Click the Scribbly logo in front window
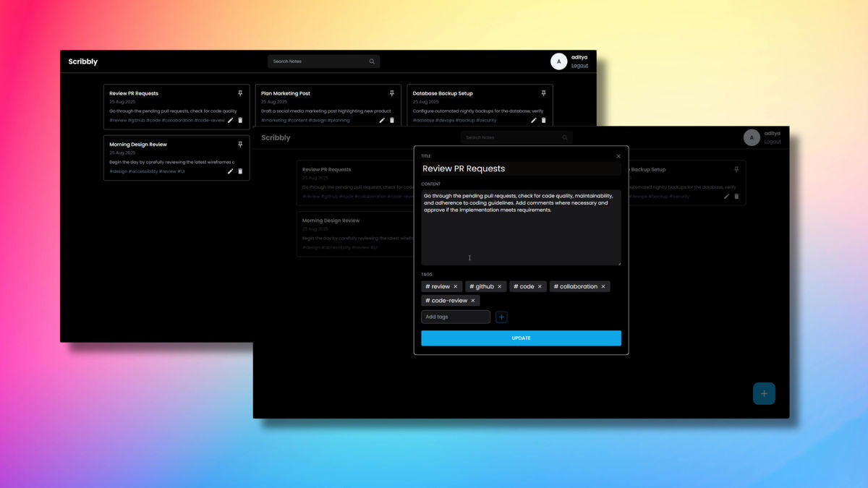This screenshot has height=488, width=868. (276, 137)
